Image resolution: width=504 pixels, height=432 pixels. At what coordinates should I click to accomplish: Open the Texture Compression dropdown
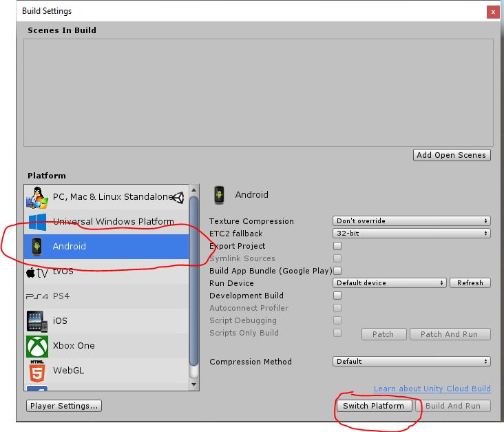pos(412,221)
